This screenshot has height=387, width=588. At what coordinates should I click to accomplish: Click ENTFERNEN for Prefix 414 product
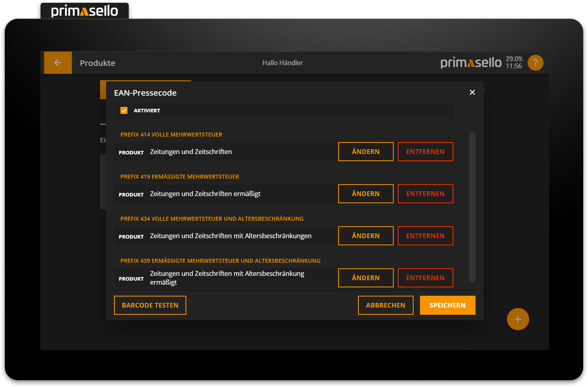425,151
